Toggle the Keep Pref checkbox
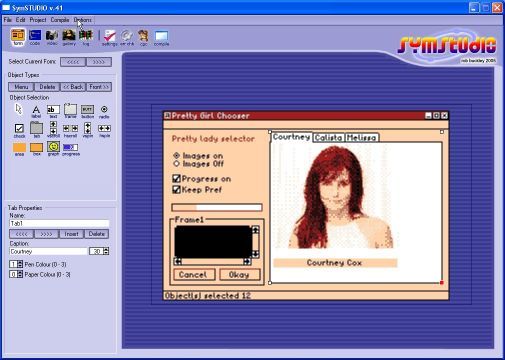 click(x=176, y=190)
